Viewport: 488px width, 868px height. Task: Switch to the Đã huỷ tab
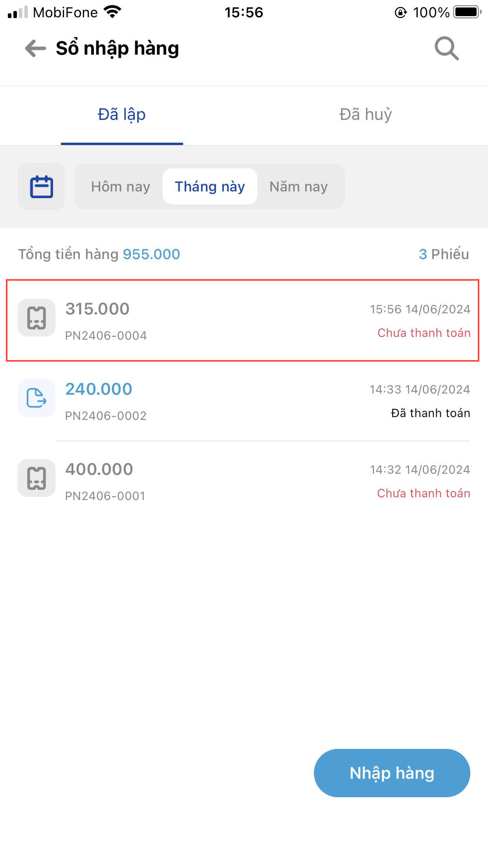coord(365,115)
